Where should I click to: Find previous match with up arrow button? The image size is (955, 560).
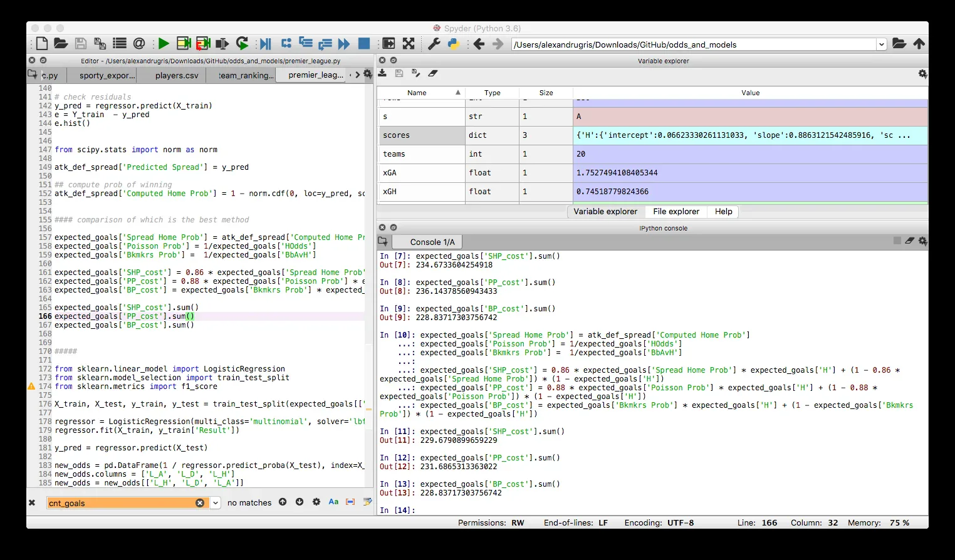283,502
